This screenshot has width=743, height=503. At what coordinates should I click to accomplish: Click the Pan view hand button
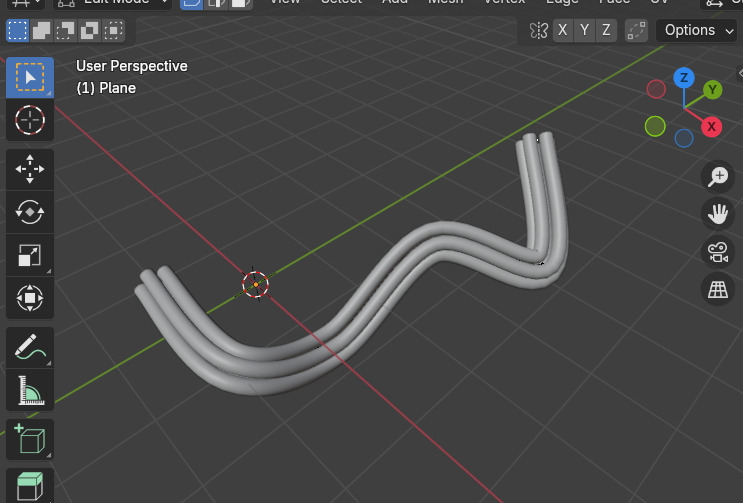tap(718, 214)
